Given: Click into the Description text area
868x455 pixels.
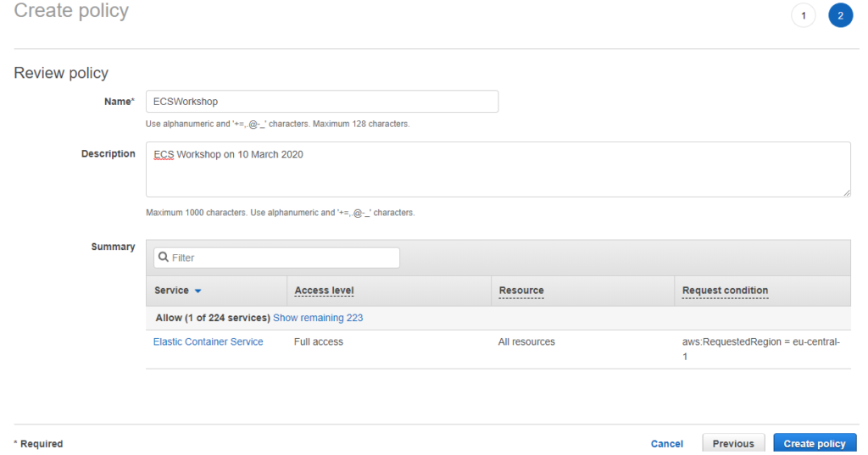Looking at the screenshot, I should 498,169.
